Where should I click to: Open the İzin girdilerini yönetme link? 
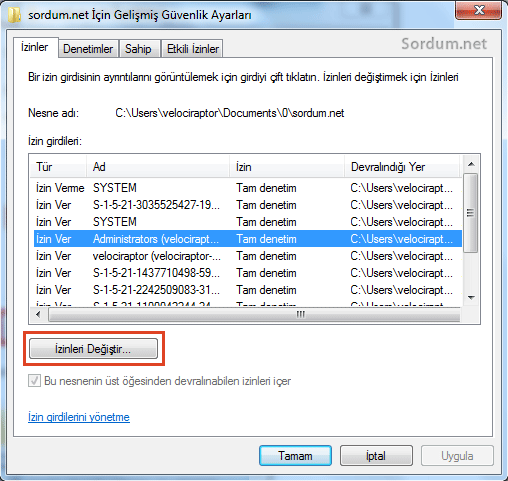79,417
